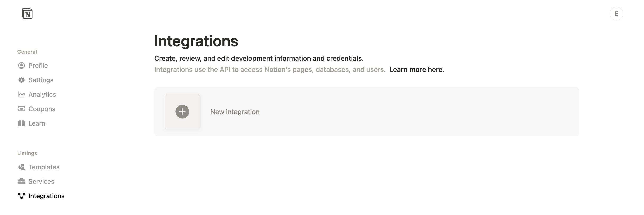The image size is (644, 215).
Task: Click the Integrations nodes icon
Action: tap(22, 196)
